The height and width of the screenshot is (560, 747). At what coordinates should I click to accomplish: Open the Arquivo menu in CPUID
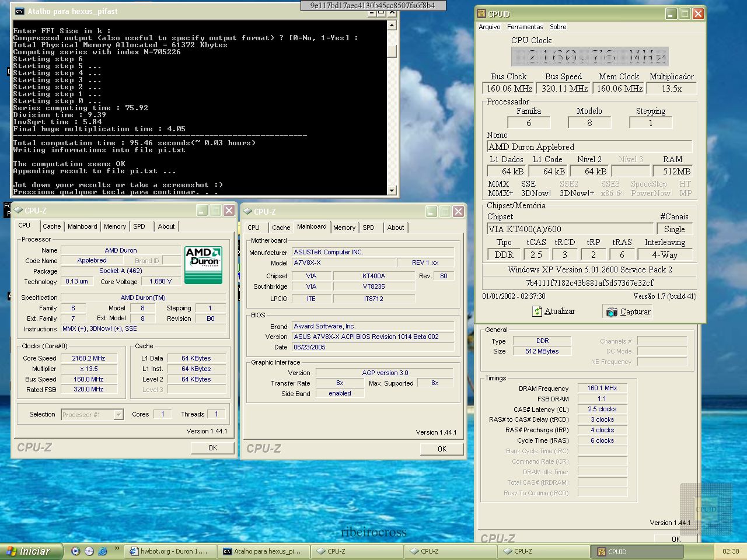point(490,27)
